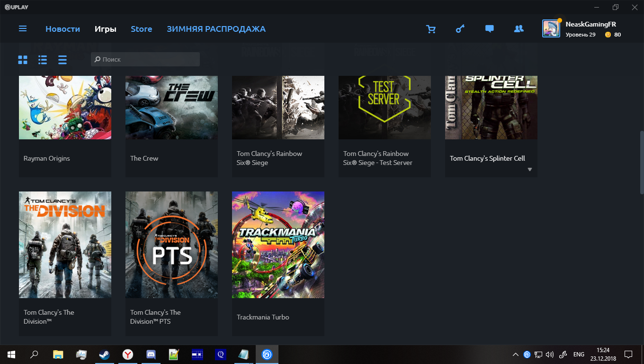Screen dimensions: 644x364
Task: Open the Новости tab
Action: [x=63, y=29]
